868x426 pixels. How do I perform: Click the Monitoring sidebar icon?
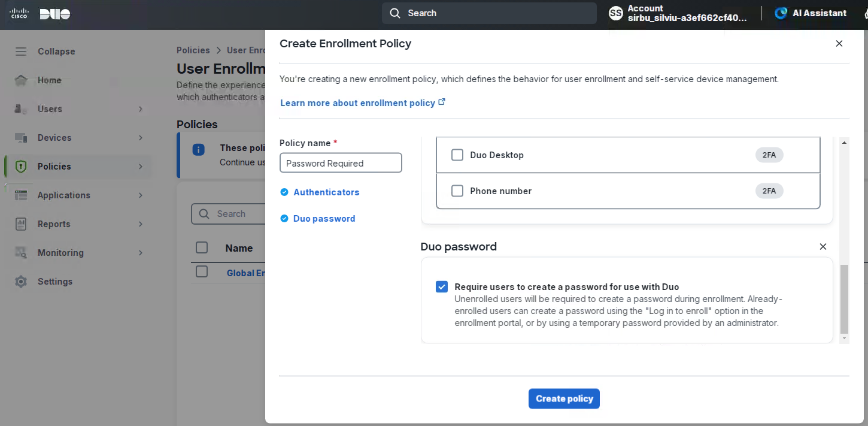[x=21, y=253]
